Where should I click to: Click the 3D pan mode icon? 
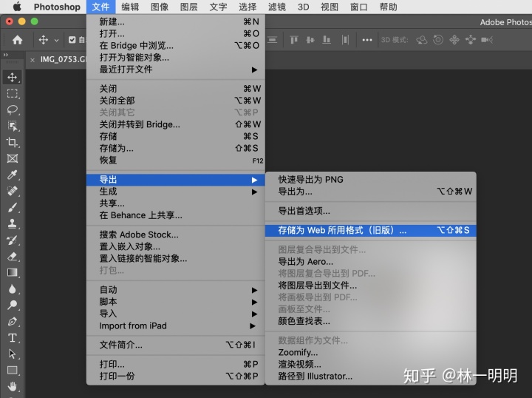[454, 40]
